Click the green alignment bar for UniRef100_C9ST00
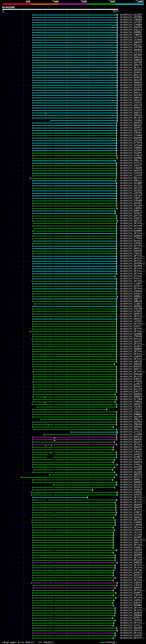 [70, 409]
